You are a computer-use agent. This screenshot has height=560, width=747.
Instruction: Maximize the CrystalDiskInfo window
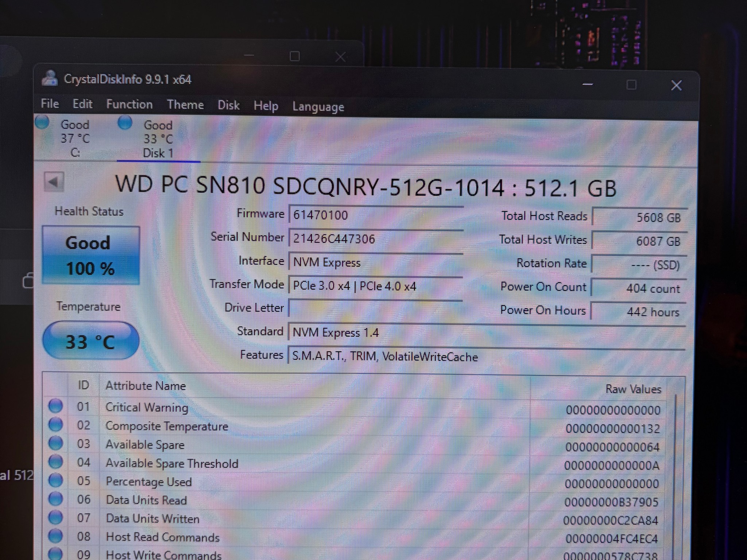631,85
